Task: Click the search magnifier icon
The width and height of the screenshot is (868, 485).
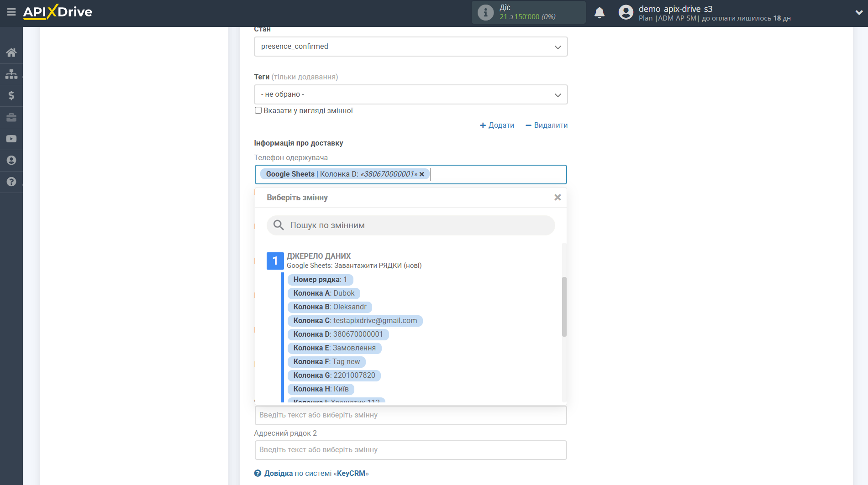Action: pyautogui.click(x=279, y=225)
